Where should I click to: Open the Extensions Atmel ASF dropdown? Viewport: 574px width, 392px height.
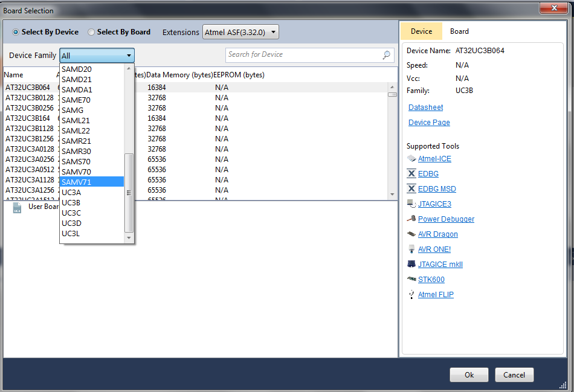[240, 32]
